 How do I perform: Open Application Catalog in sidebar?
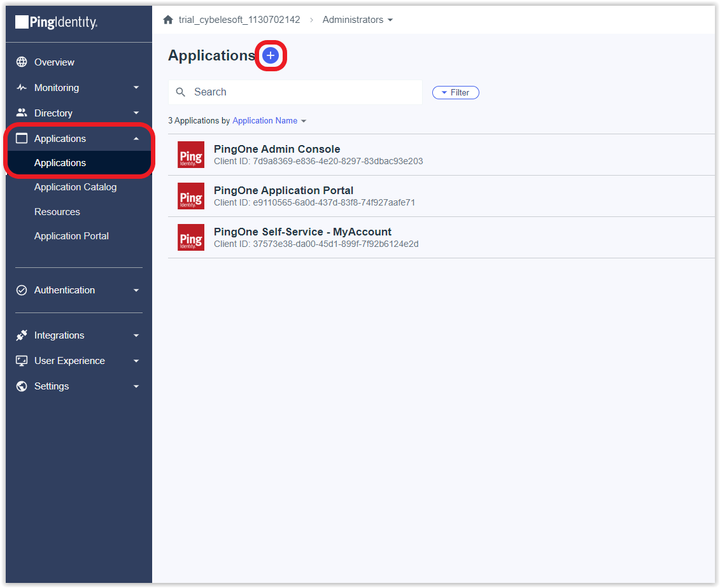coord(75,187)
